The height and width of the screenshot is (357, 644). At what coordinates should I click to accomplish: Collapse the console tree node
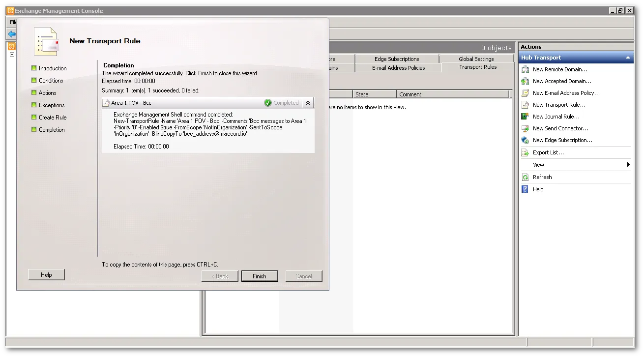12,55
